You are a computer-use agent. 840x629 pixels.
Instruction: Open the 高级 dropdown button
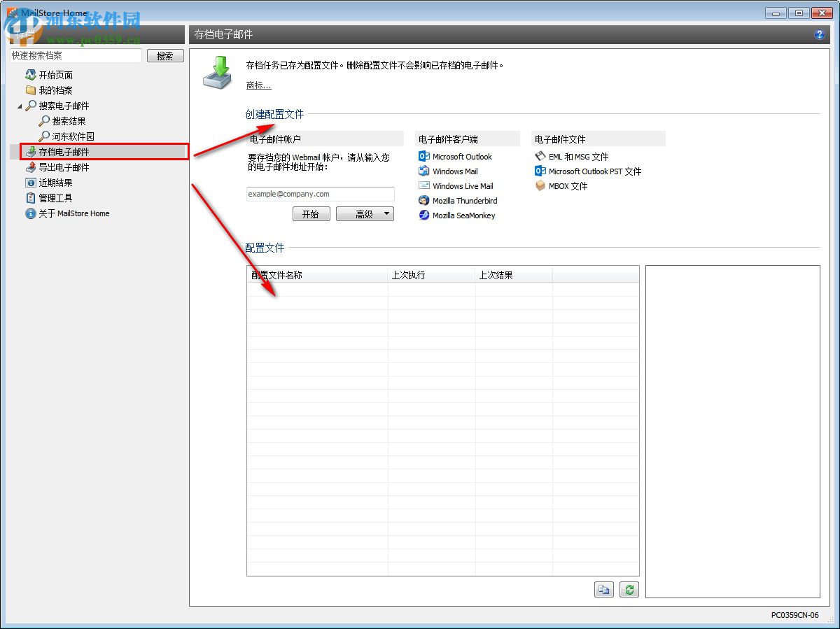[x=365, y=214]
